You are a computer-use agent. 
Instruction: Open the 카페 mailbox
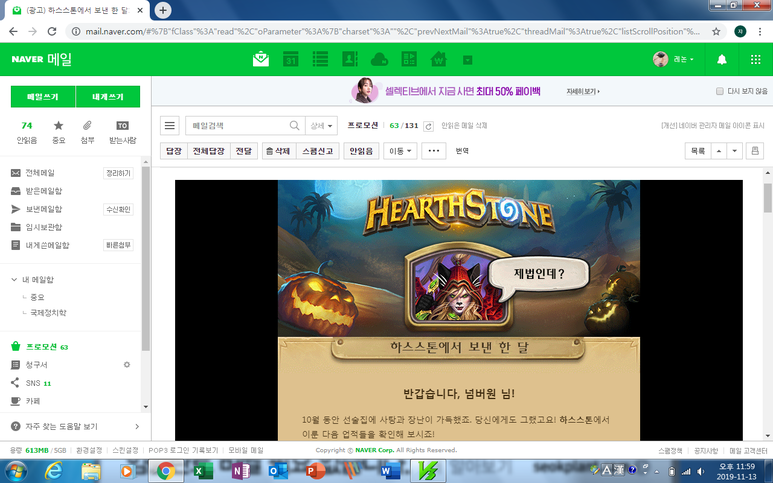[33, 401]
